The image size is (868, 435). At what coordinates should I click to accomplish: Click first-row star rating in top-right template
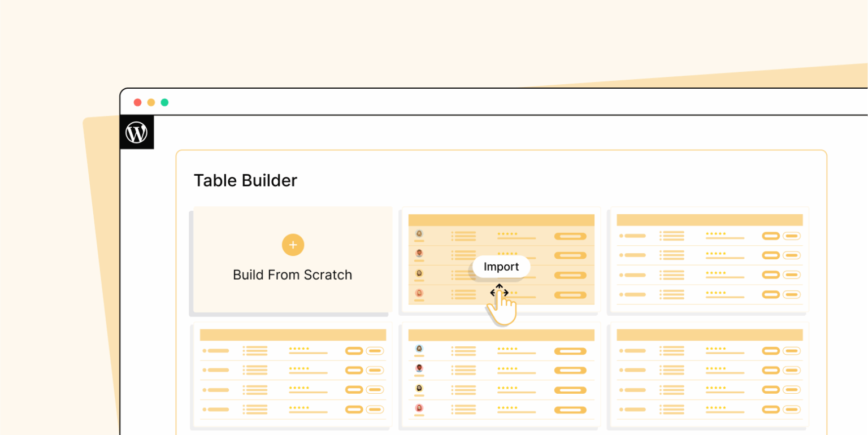(x=716, y=233)
